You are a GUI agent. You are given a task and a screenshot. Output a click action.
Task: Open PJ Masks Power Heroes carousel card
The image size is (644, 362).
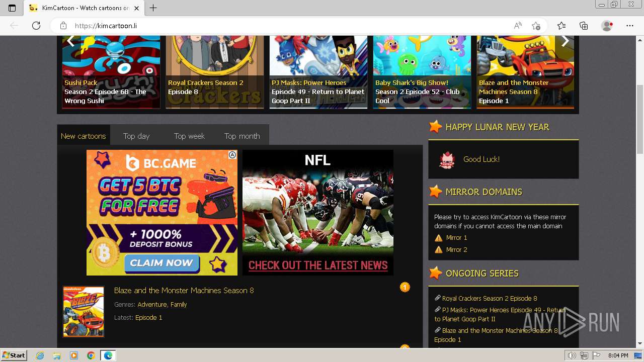coord(318,71)
